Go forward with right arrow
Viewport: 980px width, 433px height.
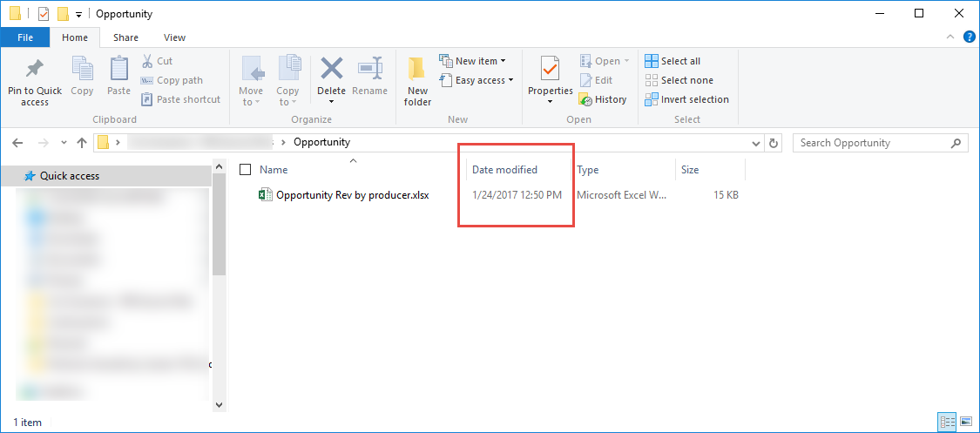(x=44, y=143)
